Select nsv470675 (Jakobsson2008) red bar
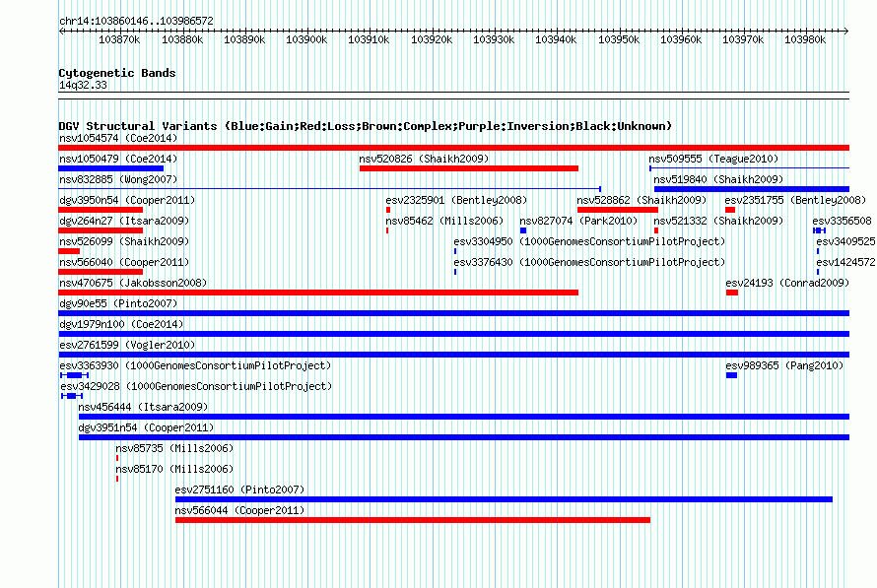Image resolution: width=877 pixels, height=588 pixels. click(318, 293)
